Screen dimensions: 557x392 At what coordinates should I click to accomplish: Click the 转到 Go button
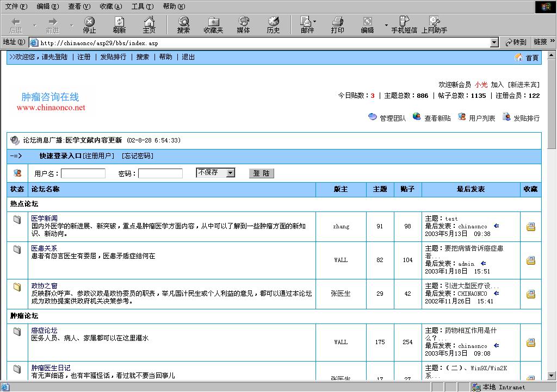tap(516, 42)
